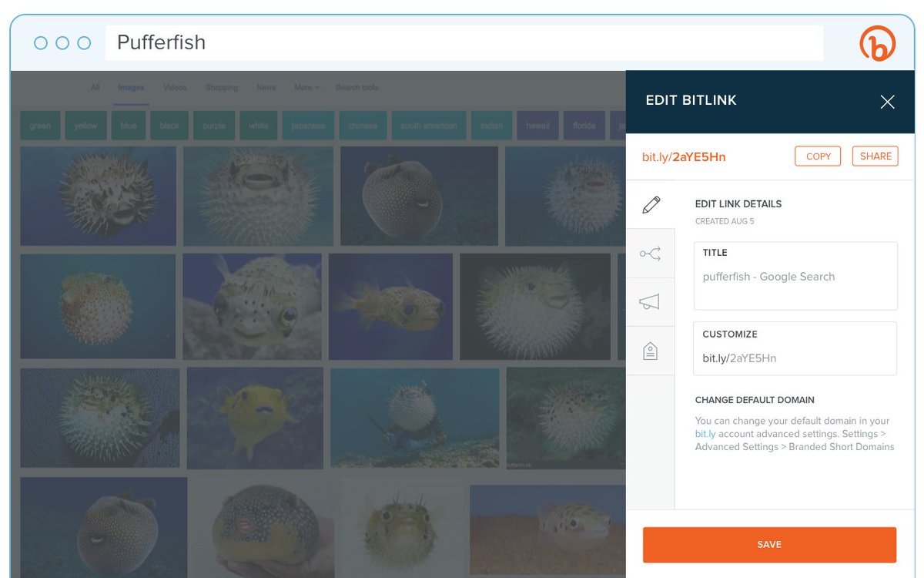
Task: Follow the bit.ly account settings link
Action: (705, 434)
